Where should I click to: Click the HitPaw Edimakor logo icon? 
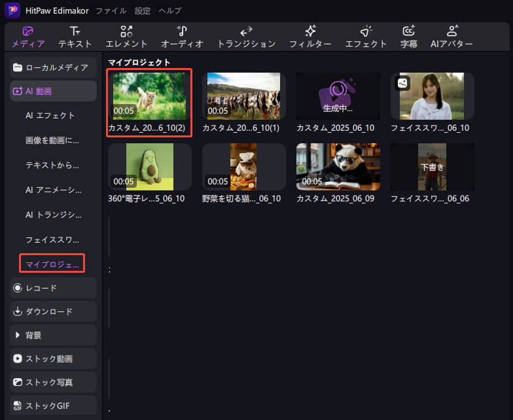click(x=12, y=10)
